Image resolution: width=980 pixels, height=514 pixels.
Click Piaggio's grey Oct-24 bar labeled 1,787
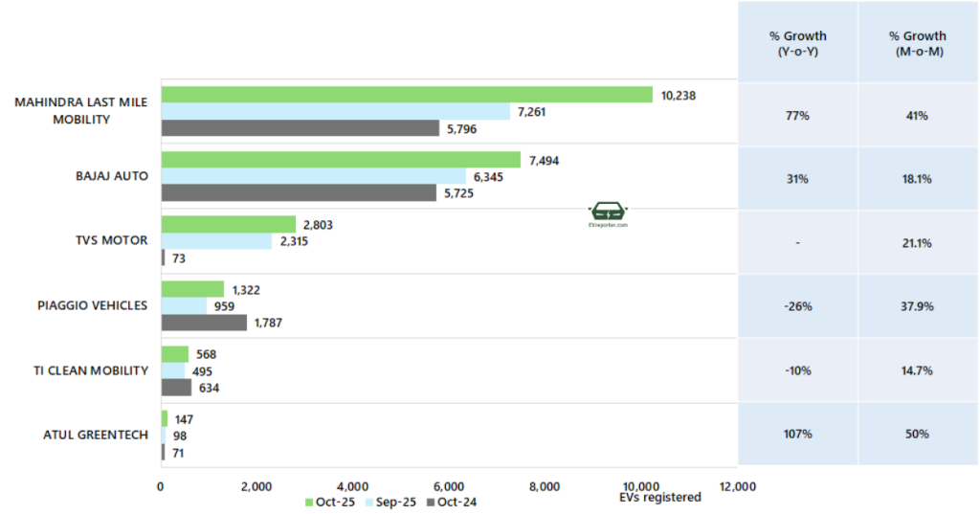(x=203, y=323)
